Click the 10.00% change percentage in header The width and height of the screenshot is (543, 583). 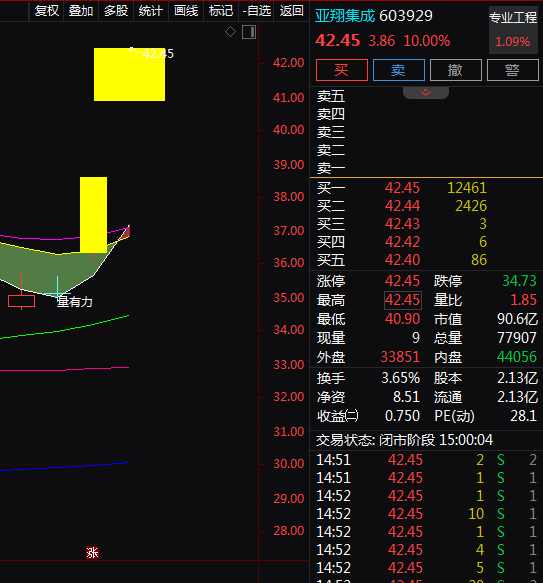coord(427,41)
